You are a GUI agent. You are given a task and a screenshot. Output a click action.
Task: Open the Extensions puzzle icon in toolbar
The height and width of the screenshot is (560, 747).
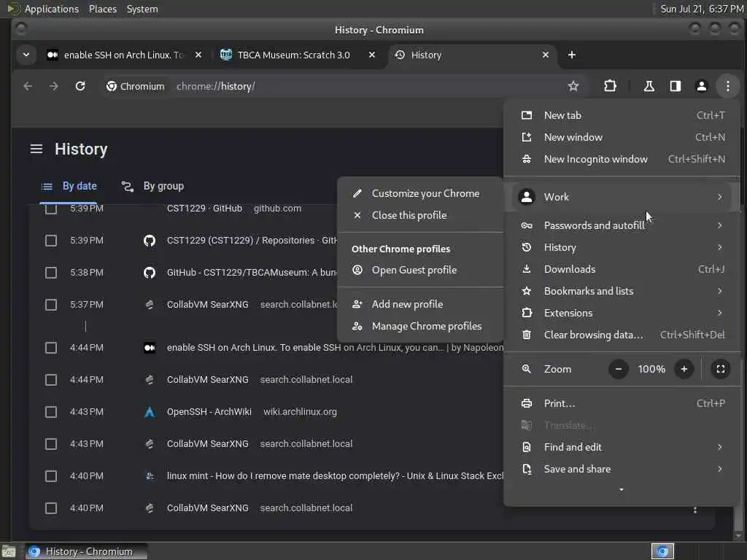[x=610, y=86]
